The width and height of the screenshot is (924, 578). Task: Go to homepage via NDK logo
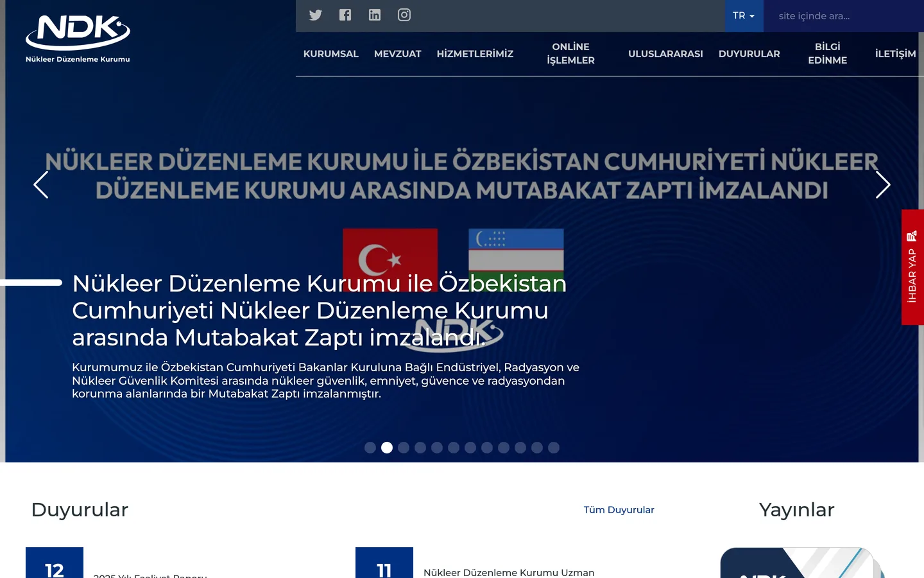[x=78, y=39]
